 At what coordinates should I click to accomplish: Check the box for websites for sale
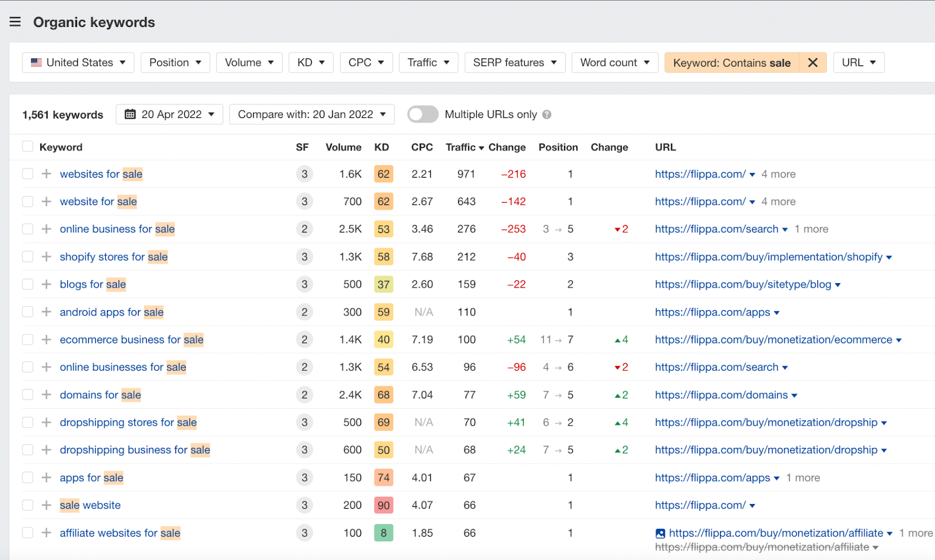pyautogui.click(x=27, y=174)
